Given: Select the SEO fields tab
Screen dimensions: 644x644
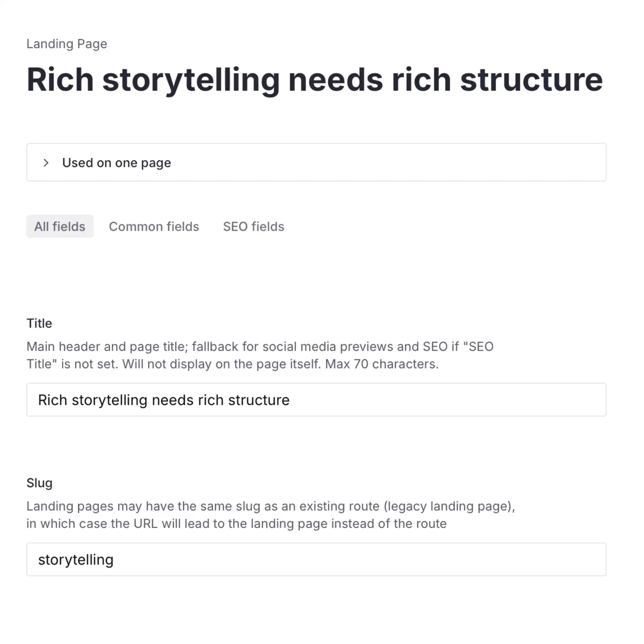Looking at the screenshot, I should (x=253, y=226).
